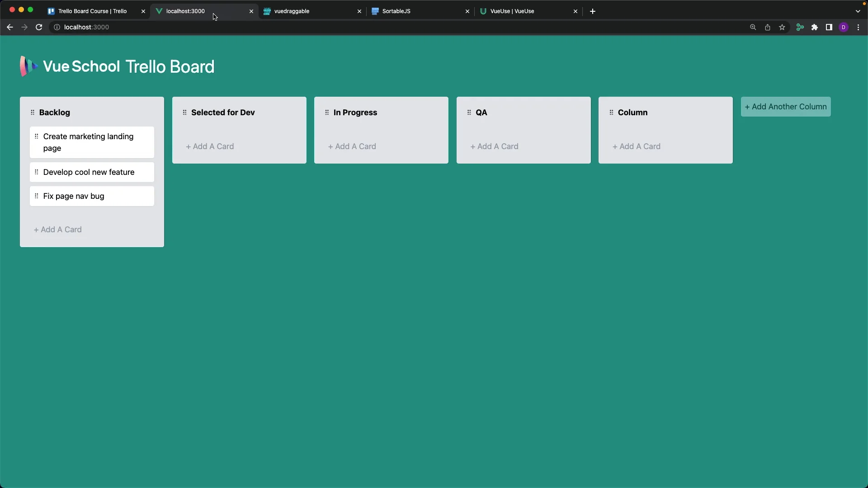
Task: Switch to the VueUse tab
Action: click(x=512, y=11)
